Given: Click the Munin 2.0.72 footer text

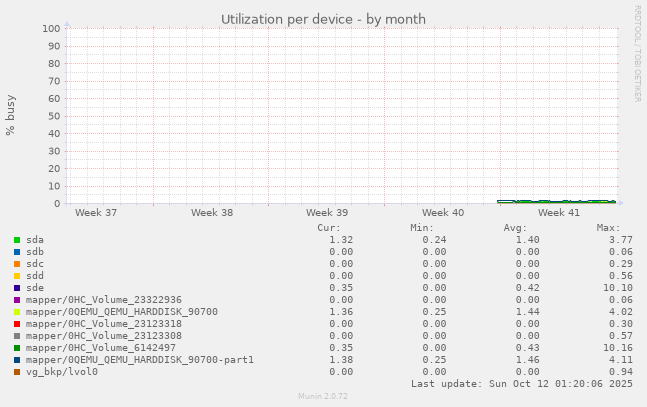Looking at the screenshot, I should click(x=323, y=397).
